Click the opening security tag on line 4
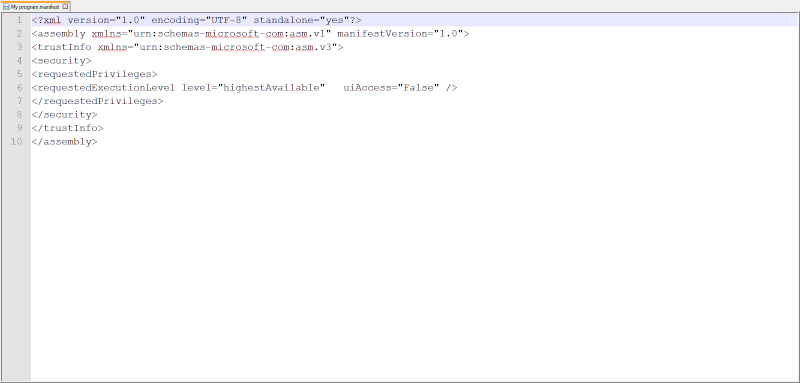Screen dimensions: 800x383 click(x=61, y=61)
